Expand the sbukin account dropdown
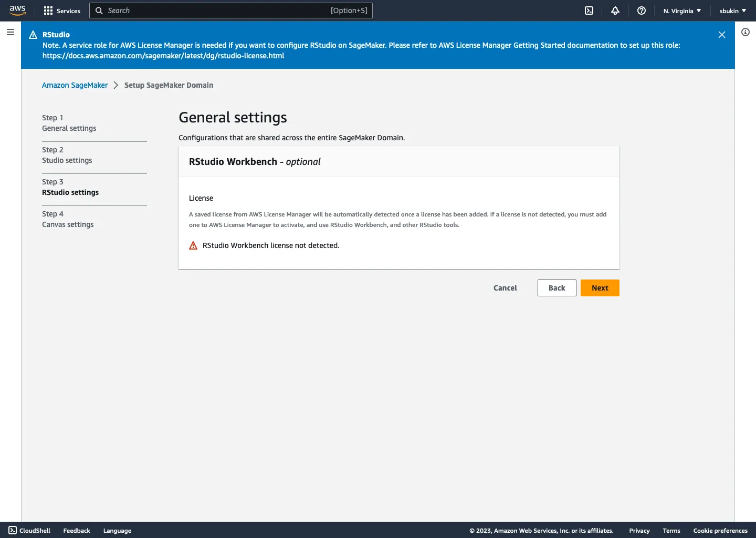The image size is (756, 538). coord(732,11)
